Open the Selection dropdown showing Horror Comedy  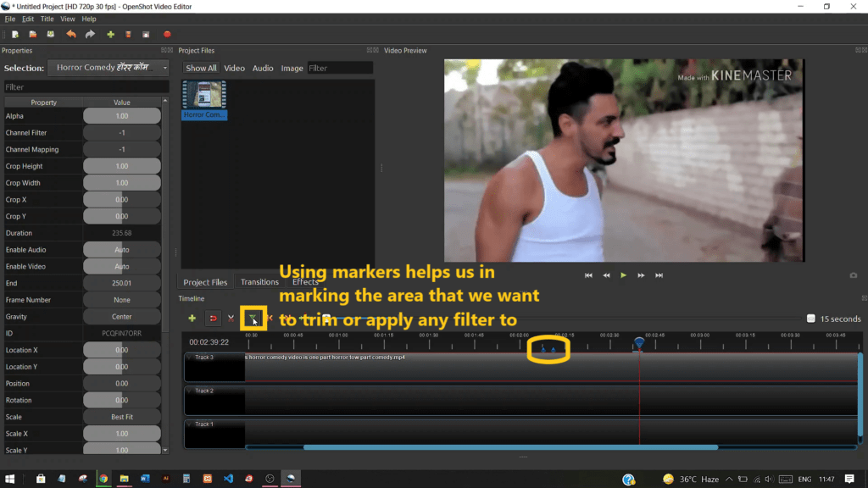[108, 68]
